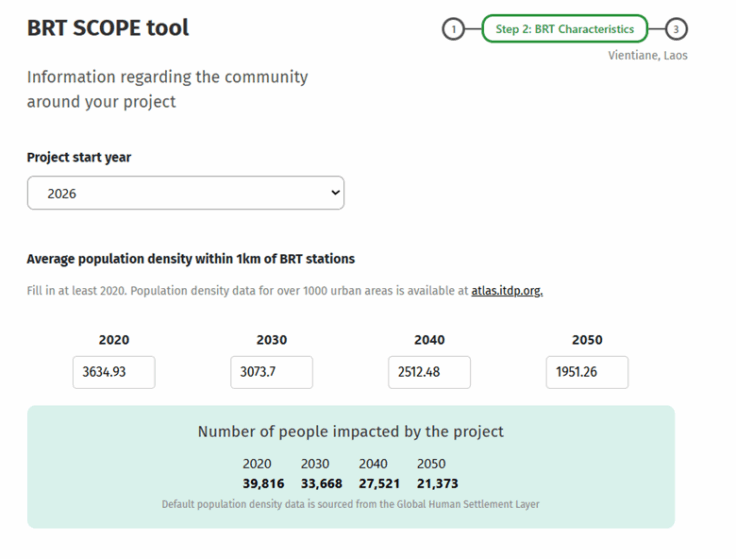The image size is (736, 559).
Task: Click the Global Human Settlement Layer footnote
Action: click(350, 504)
